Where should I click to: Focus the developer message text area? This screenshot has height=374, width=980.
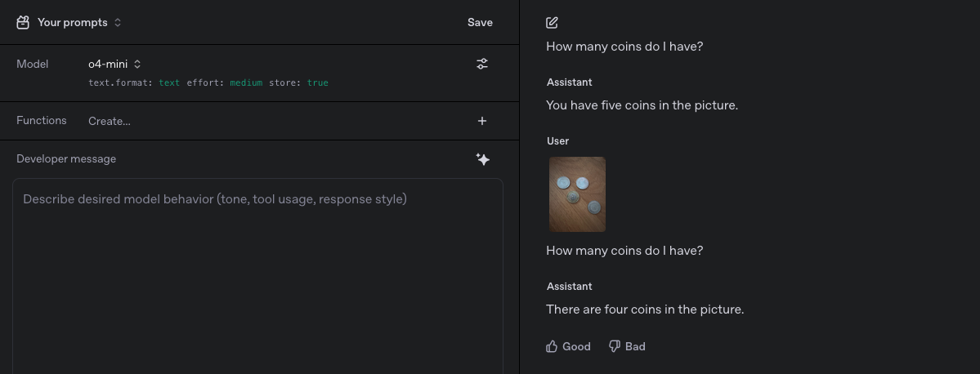pyautogui.click(x=257, y=269)
